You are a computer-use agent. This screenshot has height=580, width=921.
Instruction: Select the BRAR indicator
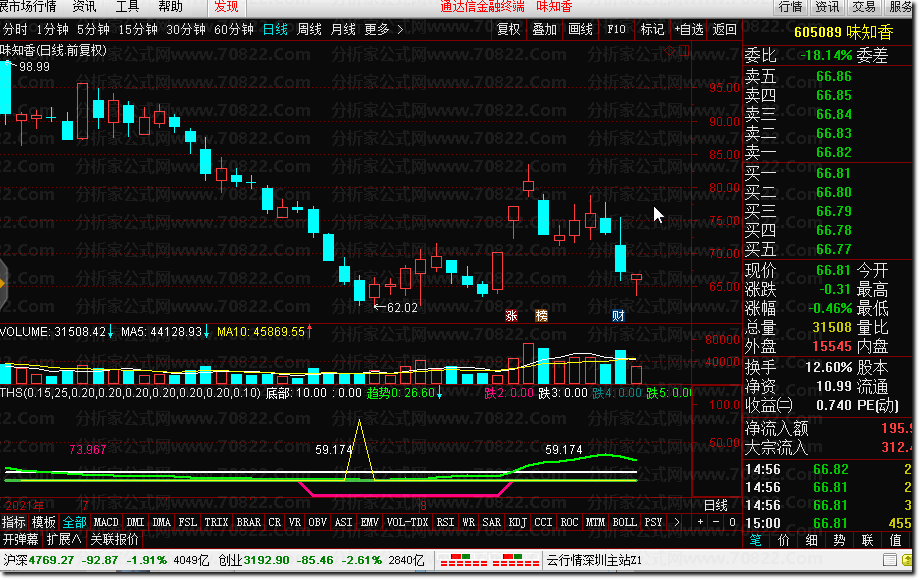(x=248, y=522)
